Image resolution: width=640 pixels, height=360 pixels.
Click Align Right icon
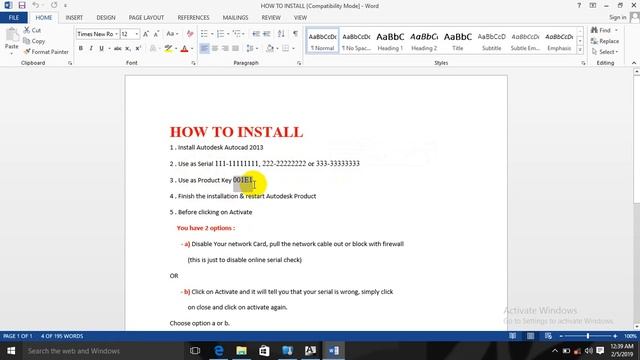225,48
